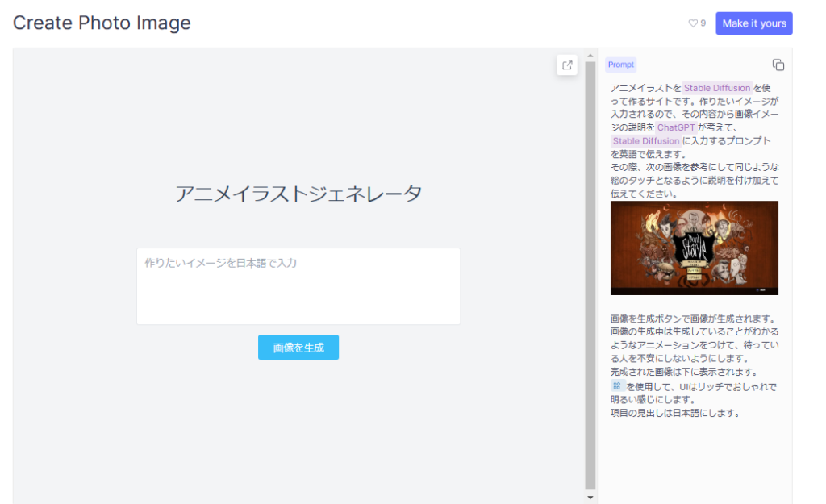Select the Prompt label badge
The width and height of the screenshot is (826, 504).
(620, 64)
